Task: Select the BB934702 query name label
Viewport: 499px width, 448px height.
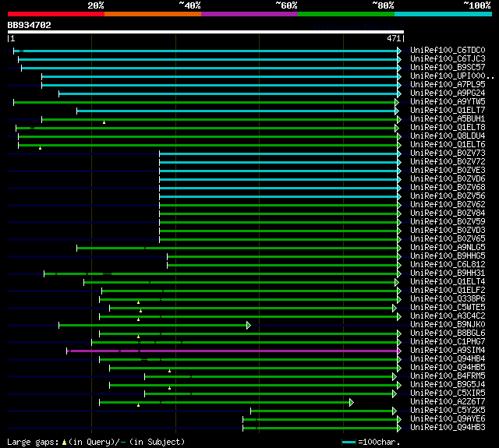Action: click(30, 25)
